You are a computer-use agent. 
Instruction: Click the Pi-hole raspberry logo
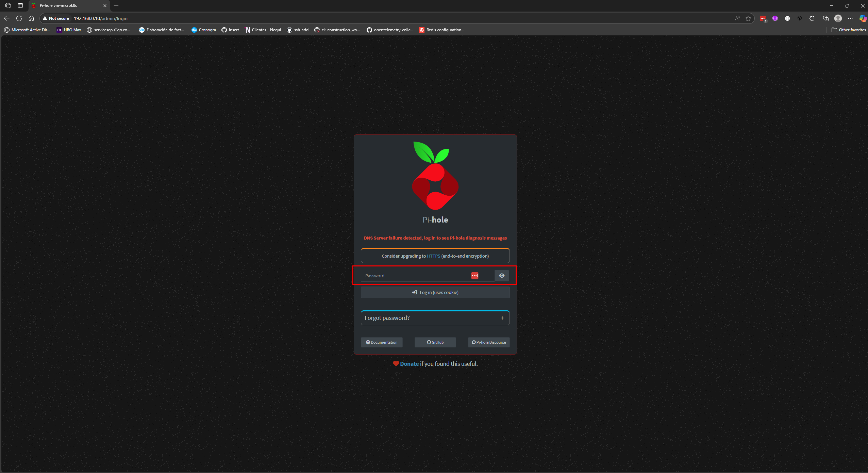point(435,176)
